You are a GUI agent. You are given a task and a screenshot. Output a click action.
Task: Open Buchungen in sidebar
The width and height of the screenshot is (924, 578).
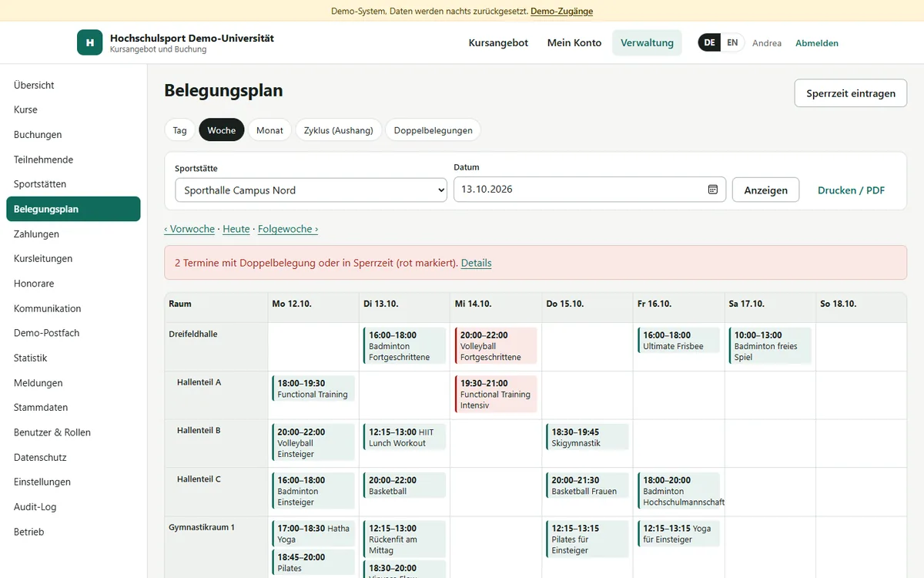tap(73, 135)
